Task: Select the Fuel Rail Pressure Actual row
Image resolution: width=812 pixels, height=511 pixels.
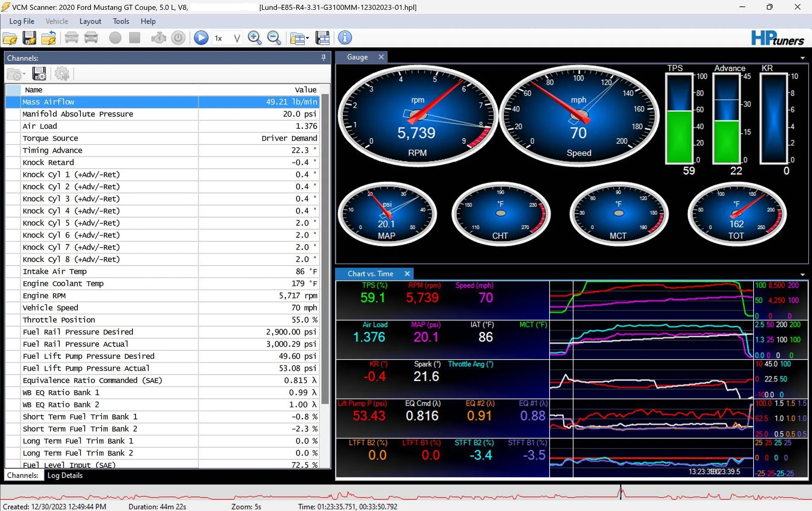Action: pos(162,344)
